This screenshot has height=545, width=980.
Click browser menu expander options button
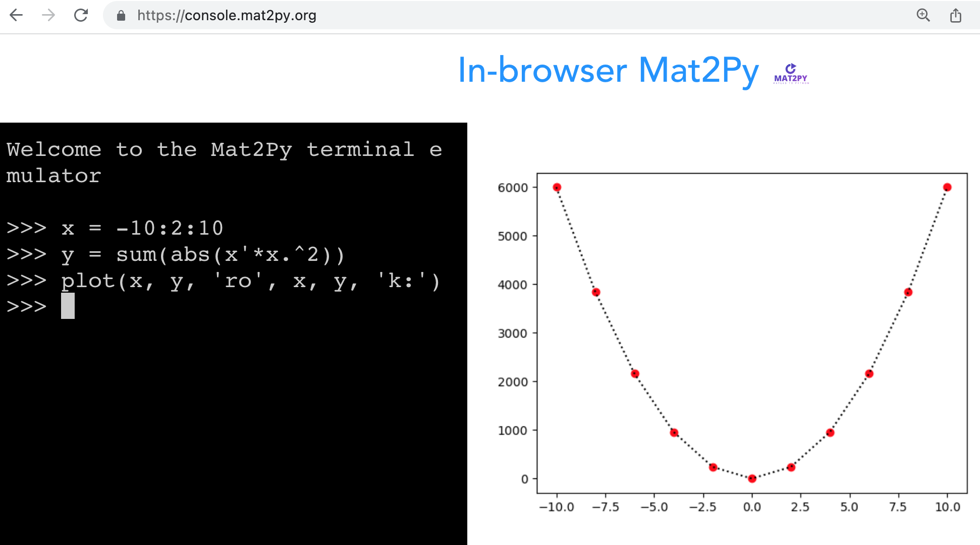point(956,15)
